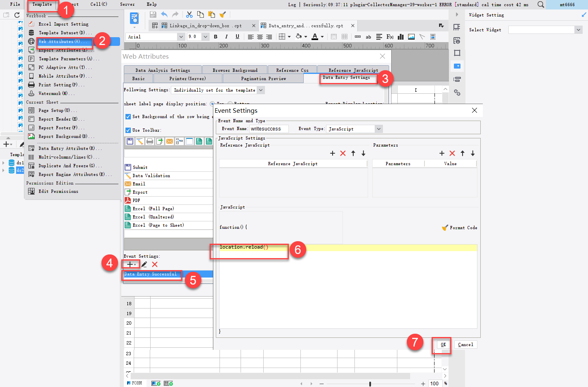Switch to Pagination Preview tab
Screen dimensions: 588x387
click(263, 78)
